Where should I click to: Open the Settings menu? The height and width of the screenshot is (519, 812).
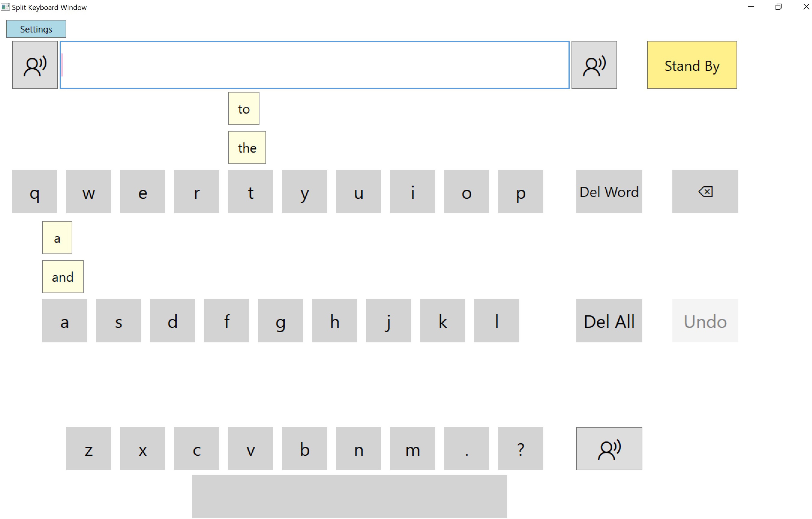(x=36, y=29)
